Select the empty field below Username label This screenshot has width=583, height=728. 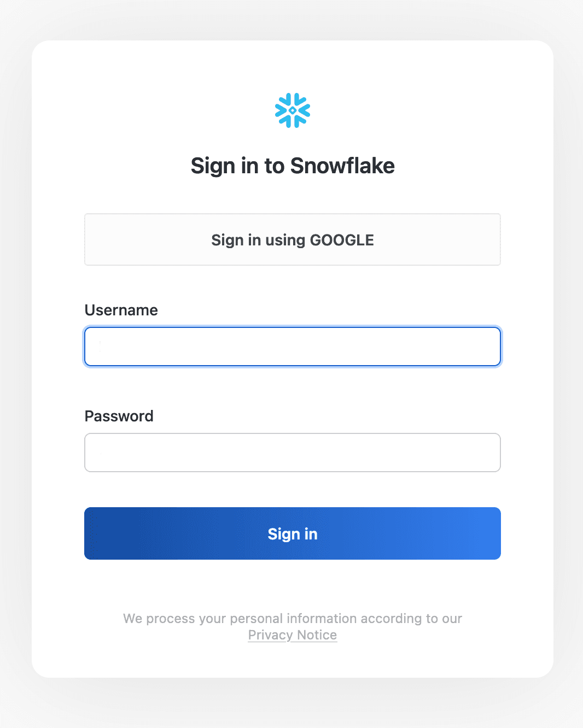[x=293, y=347]
